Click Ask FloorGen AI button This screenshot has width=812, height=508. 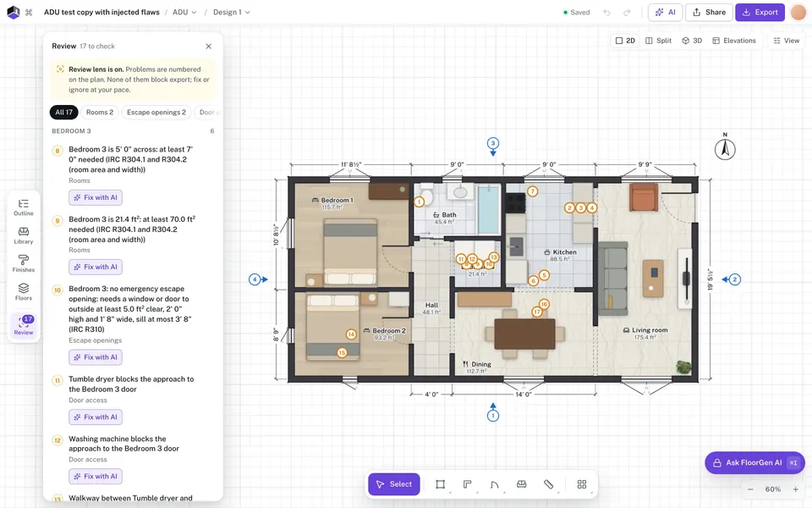754,463
